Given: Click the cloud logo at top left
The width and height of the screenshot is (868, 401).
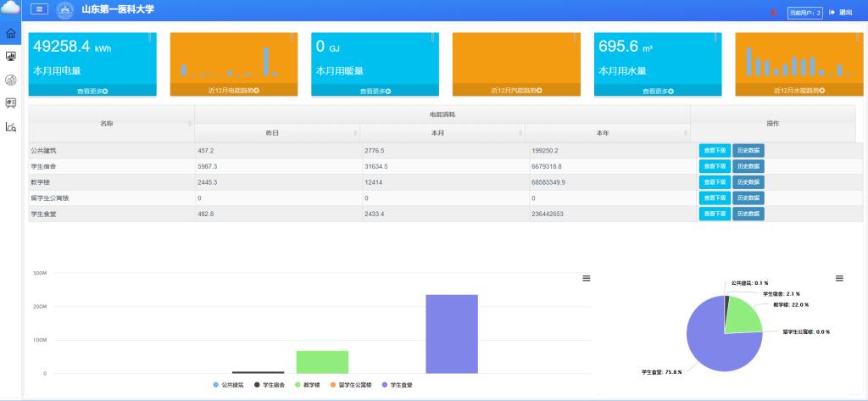Looking at the screenshot, I should point(11,8).
